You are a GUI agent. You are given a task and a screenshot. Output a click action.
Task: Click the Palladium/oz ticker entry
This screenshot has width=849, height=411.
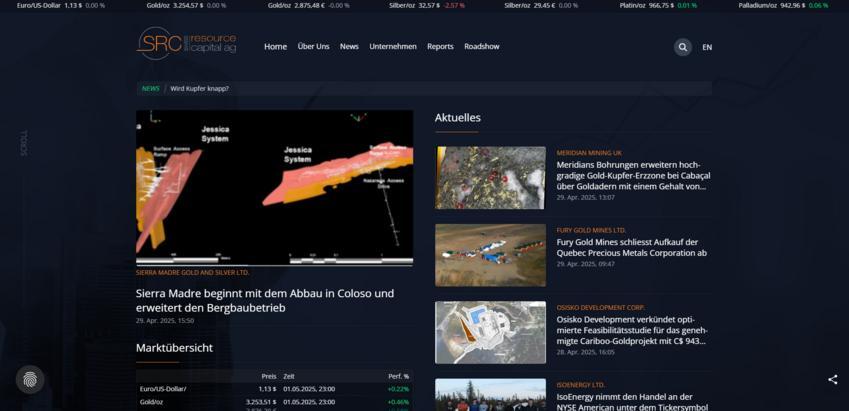pos(783,5)
